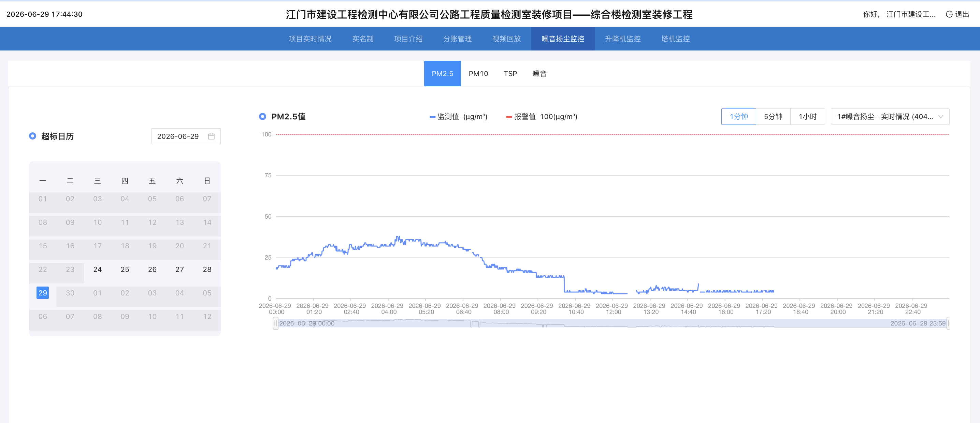Click the project title text

tap(489, 14)
